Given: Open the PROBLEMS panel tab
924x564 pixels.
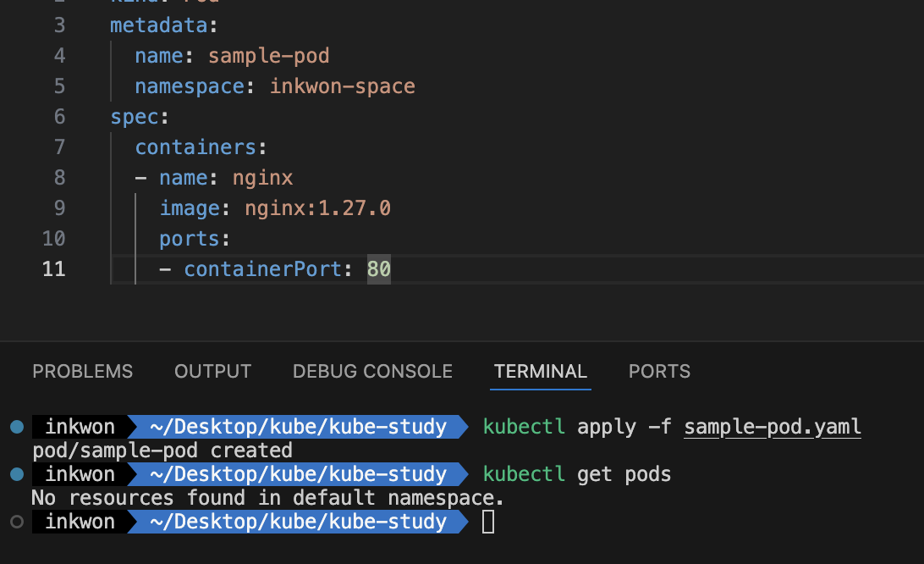Looking at the screenshot, I should 83,371.
